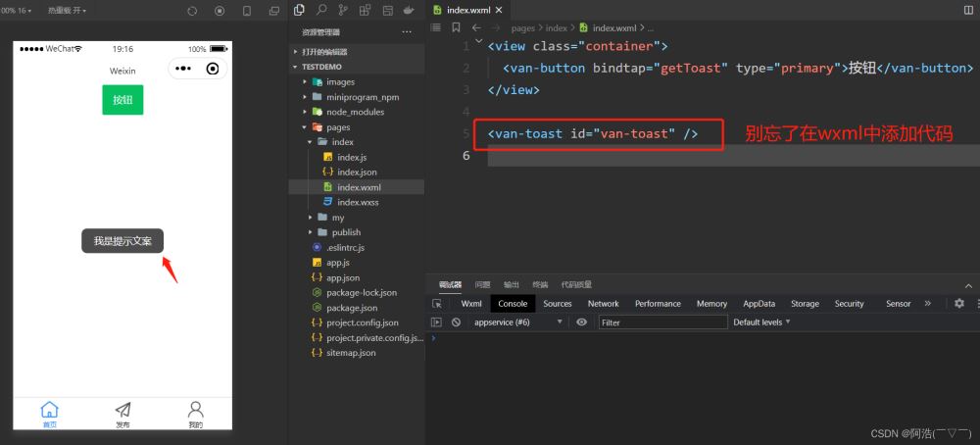Open the appservice context dropdown

517,321
